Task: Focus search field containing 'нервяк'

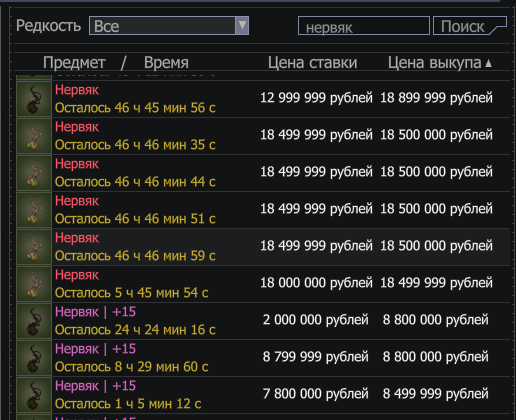Action: 364,26
